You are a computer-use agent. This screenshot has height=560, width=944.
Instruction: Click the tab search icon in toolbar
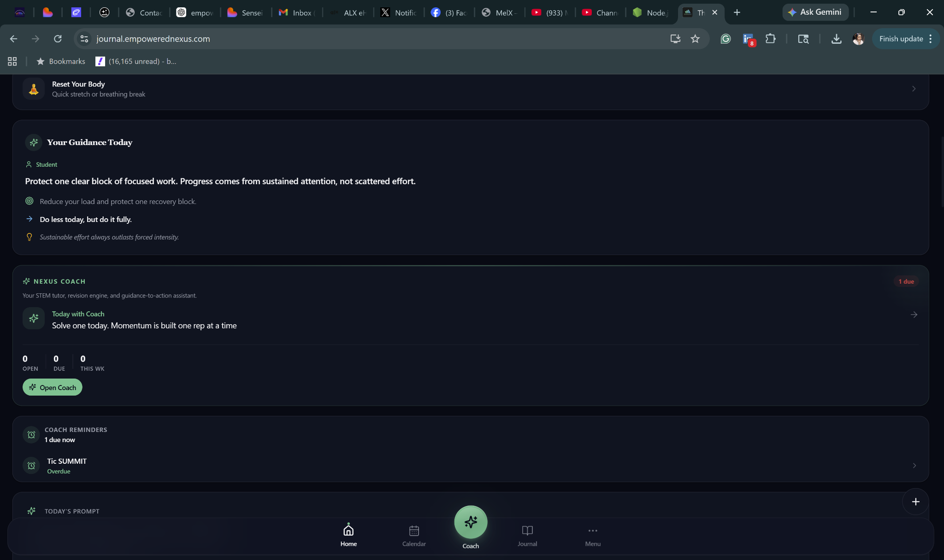coord(803,39)
